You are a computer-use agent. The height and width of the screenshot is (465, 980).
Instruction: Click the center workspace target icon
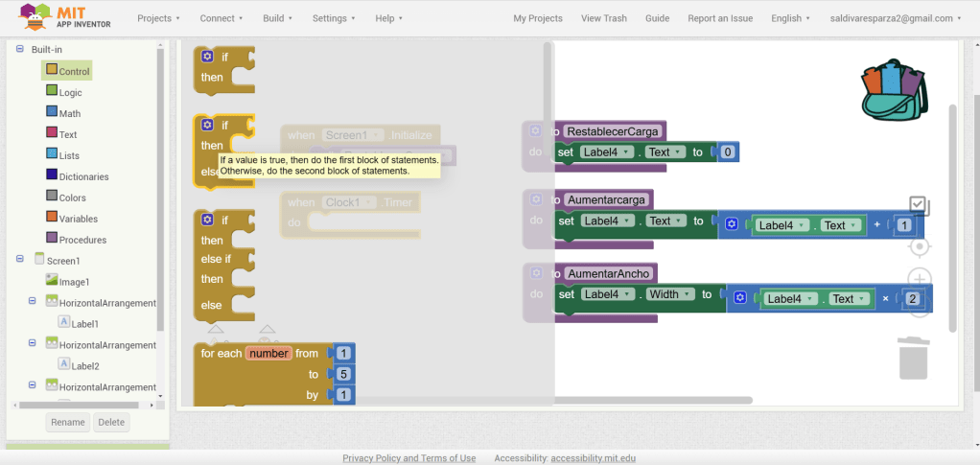[x=919, y=247]
